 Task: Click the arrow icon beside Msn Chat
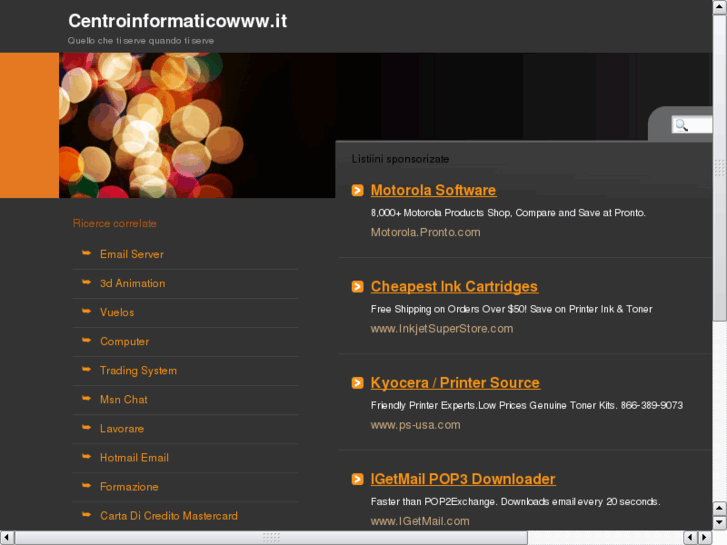point(86,398)
